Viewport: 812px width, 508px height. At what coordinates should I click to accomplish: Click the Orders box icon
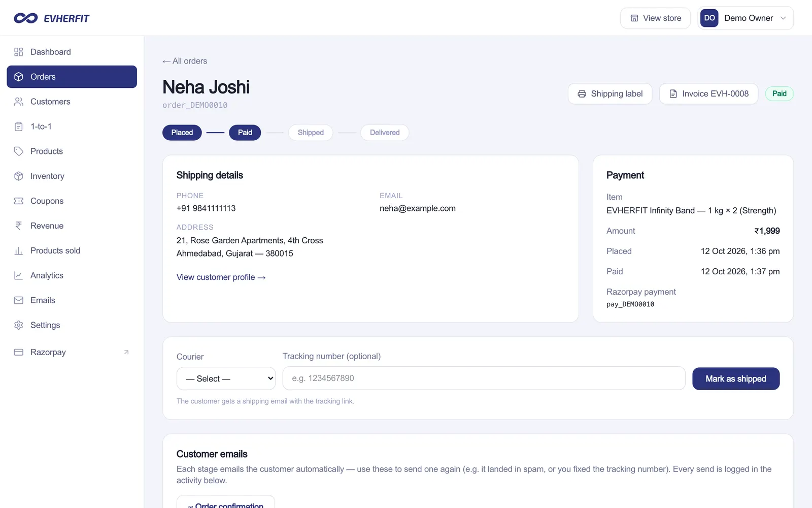[19, 77]
